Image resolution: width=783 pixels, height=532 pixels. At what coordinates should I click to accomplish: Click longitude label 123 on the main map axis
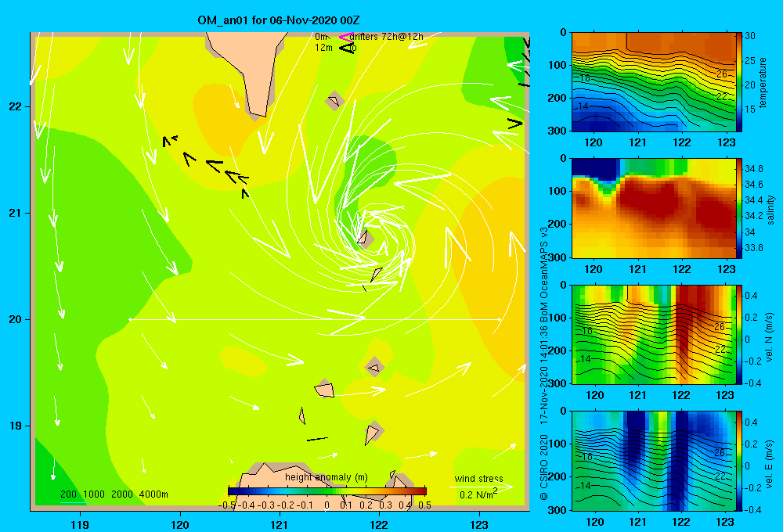tap(479, 524)
